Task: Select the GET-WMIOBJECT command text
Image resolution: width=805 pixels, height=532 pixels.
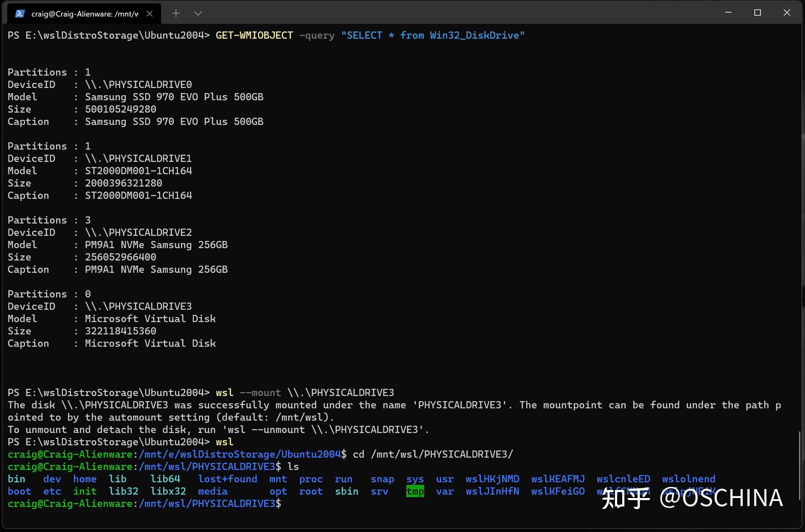Action: coord(254,35)
